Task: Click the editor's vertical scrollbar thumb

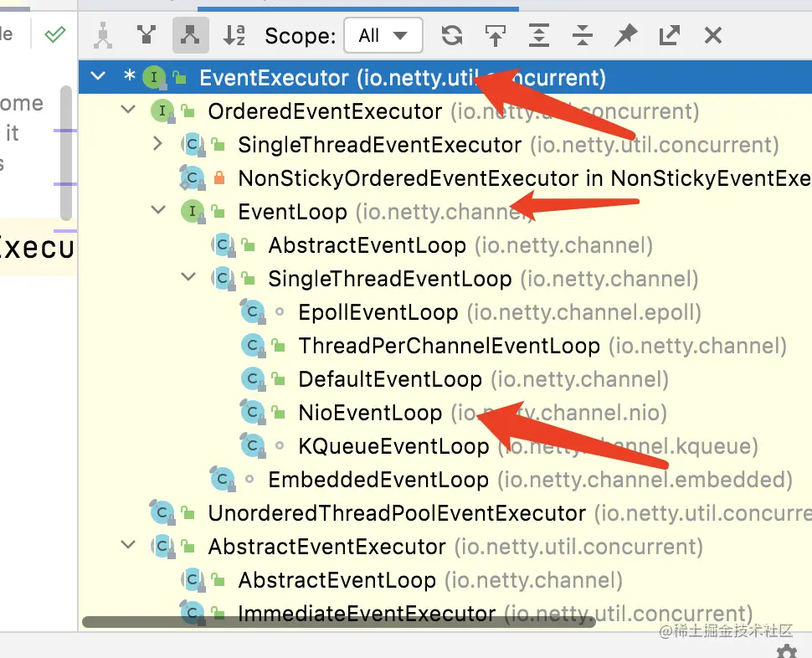Action: pyautogui.click(x=66, y=153)
